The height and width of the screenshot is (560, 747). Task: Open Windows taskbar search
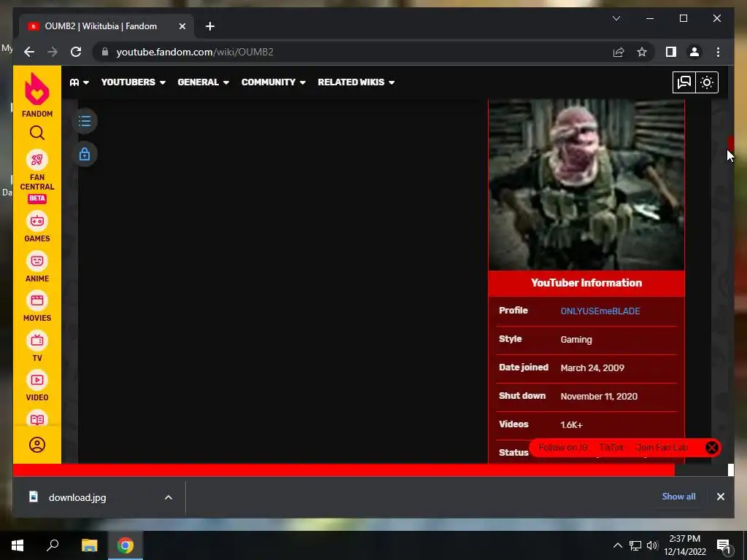[53, 545]
